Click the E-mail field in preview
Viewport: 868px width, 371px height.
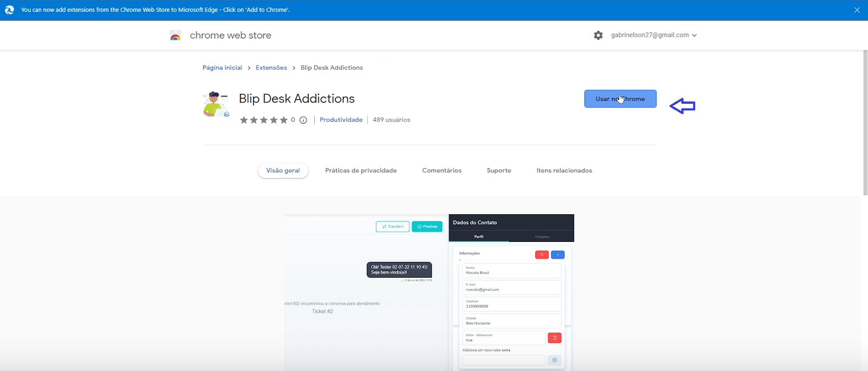click(512, 287)
